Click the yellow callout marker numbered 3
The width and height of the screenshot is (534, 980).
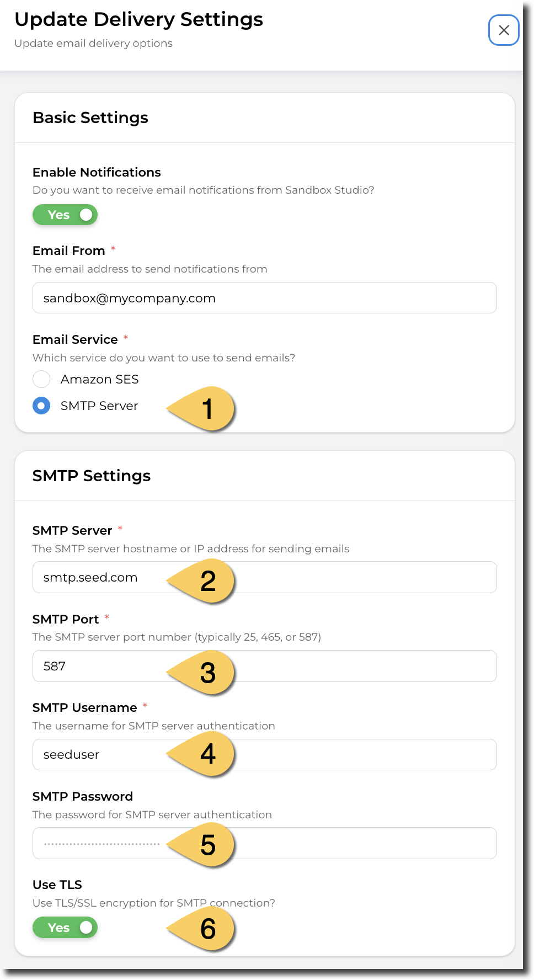[201, 673]
